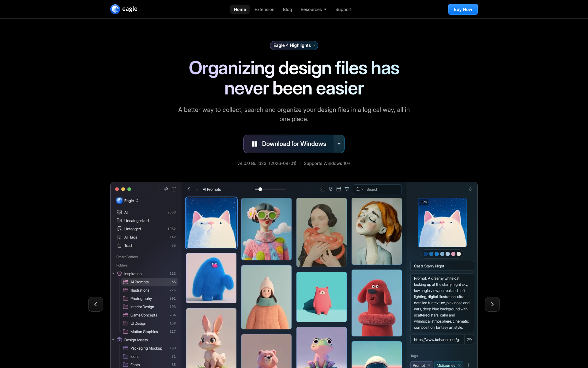The height and width of the screenshot is (368, 588).
Task: Show the previous carousel slide
Action: [x=96, y=304]
